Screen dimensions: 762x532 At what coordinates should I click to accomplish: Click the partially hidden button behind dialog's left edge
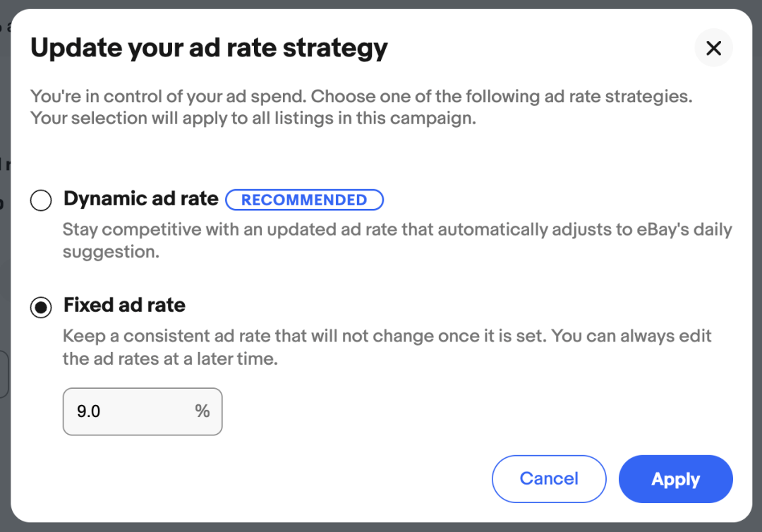click(4, 374)
